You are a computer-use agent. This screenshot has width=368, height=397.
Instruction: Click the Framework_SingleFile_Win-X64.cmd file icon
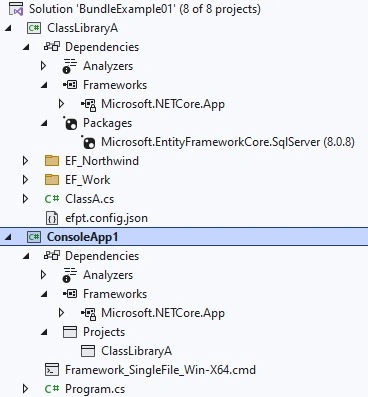[52, 370]
